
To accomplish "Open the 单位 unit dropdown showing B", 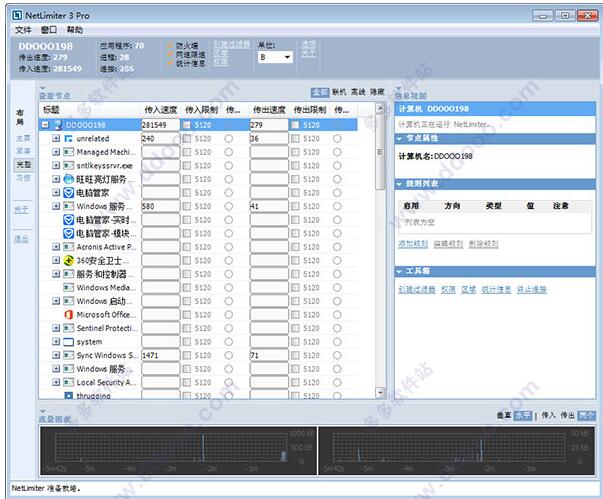I will point(275,58).
